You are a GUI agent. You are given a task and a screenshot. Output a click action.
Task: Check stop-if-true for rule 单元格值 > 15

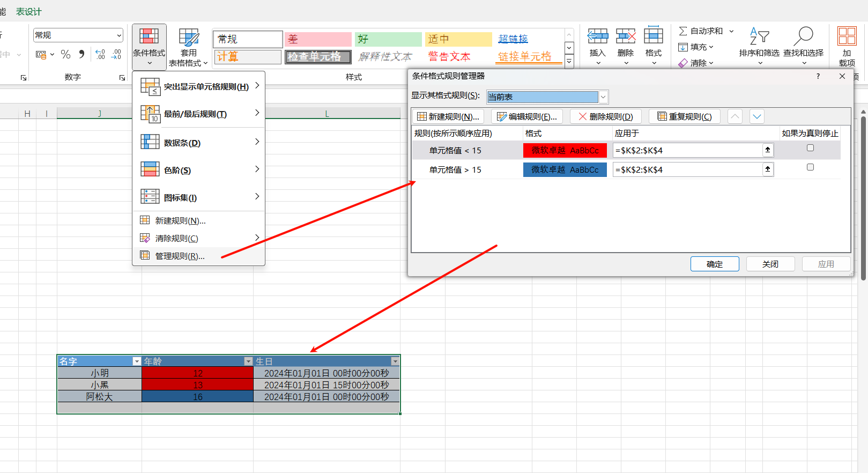810,167
